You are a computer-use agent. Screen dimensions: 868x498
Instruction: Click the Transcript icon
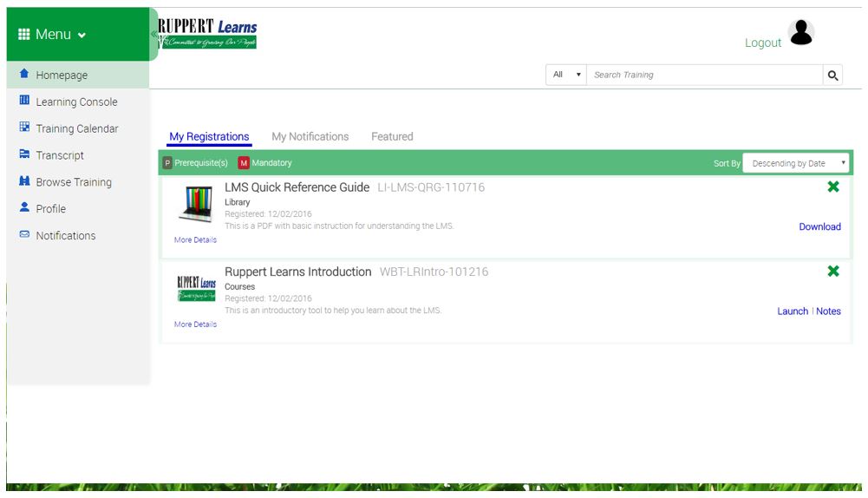click(24, 154)
